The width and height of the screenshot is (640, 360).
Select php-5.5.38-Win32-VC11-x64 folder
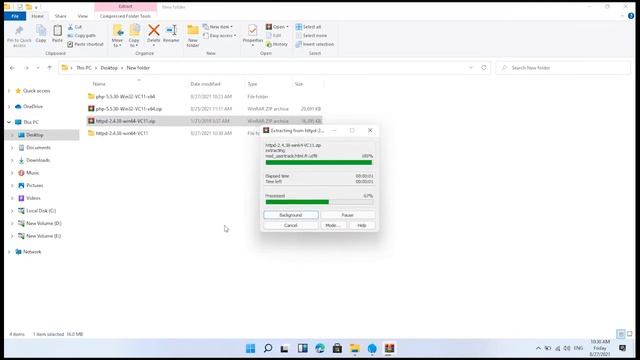(x=125, y=97)
